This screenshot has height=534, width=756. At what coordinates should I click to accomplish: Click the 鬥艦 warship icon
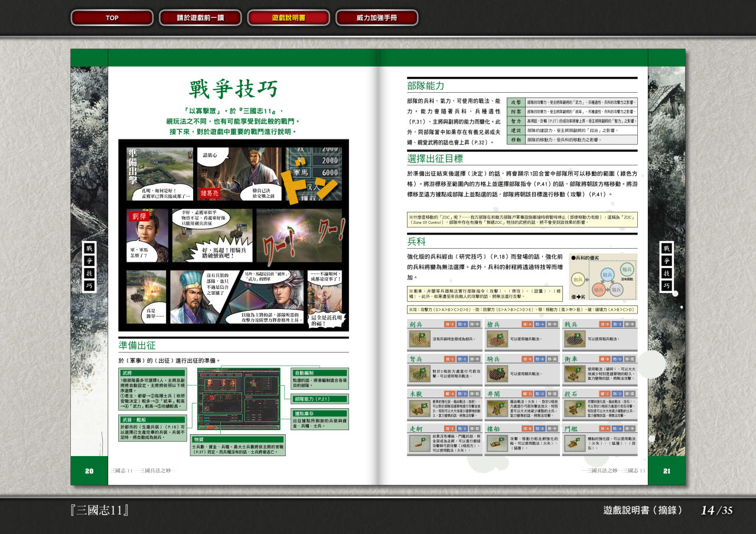(x=573, y=443)
